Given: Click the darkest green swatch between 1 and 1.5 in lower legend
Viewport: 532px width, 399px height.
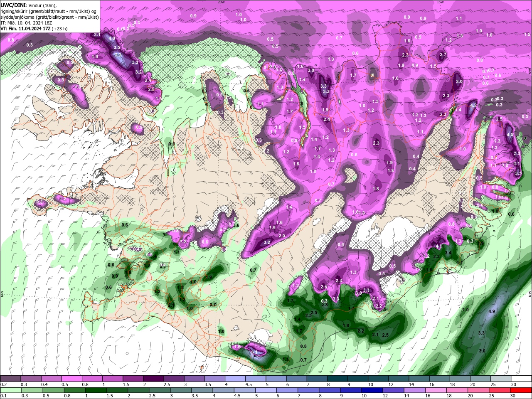Looking at the screenshot, I should click(95, 390).
